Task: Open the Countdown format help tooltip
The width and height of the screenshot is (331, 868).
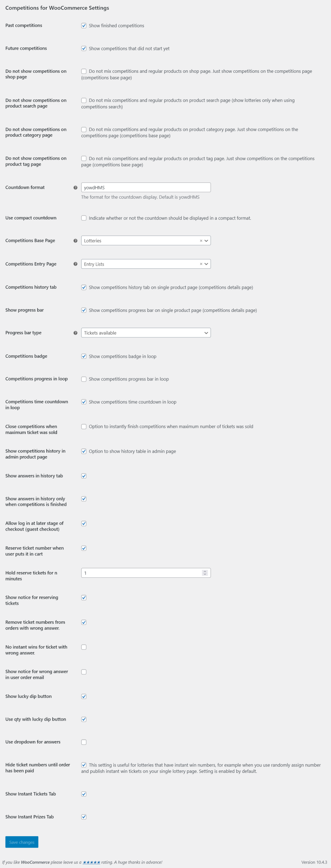Action: coord(75,187)
